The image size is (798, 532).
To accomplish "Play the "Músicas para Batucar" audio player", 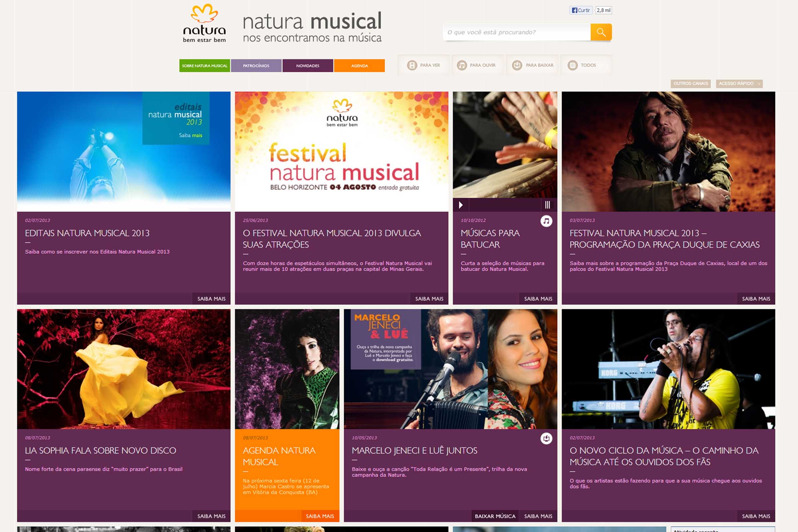I will [461, 205].
